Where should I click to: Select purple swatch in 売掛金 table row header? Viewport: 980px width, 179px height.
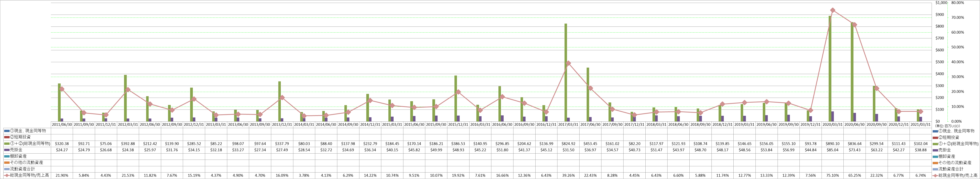point(7,150)
